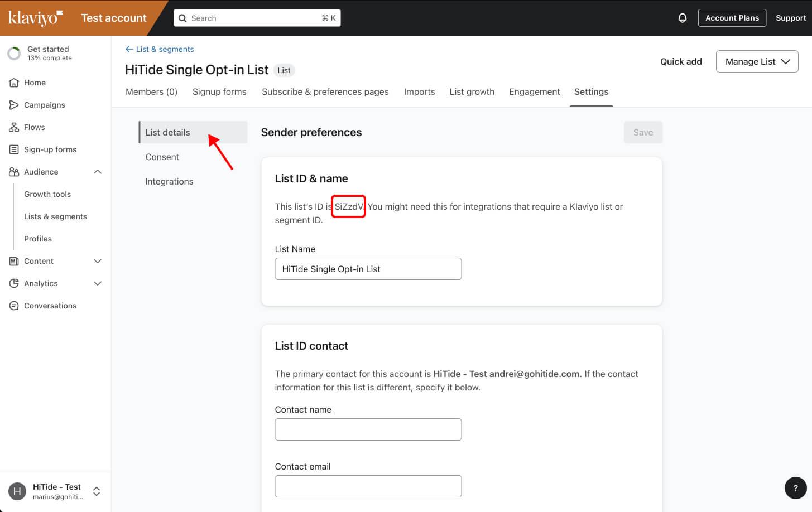Click the Content icon in sidebar

[x=14, y=261]
